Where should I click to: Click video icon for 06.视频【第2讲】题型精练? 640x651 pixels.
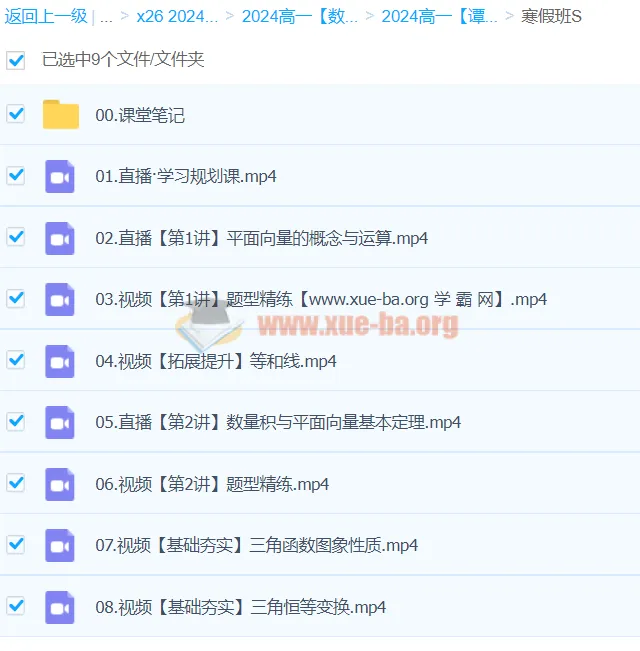pos(60,484)
